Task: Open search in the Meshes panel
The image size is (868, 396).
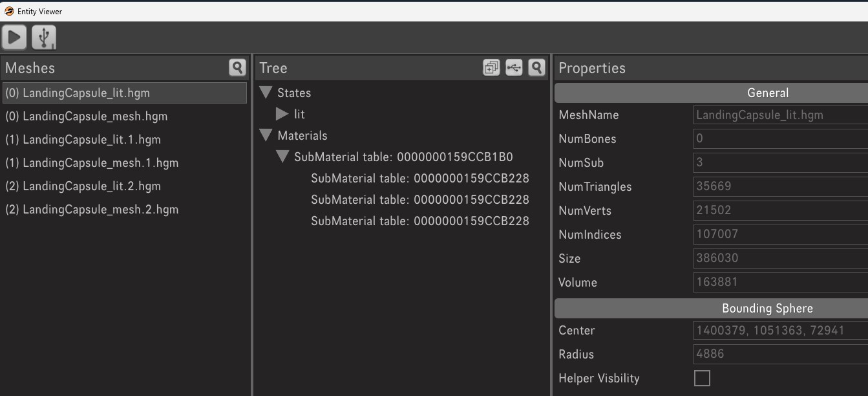Action: point(237,67)
